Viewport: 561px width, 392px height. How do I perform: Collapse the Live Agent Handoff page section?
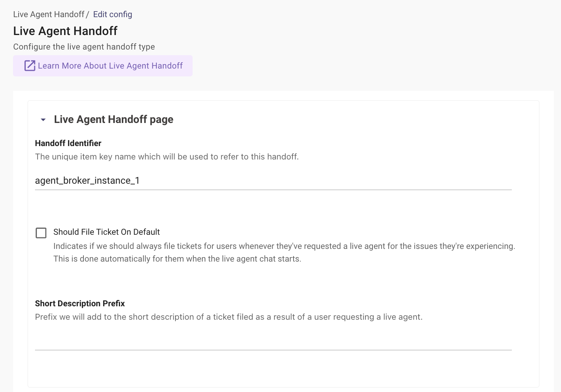(x=43, y=120)
